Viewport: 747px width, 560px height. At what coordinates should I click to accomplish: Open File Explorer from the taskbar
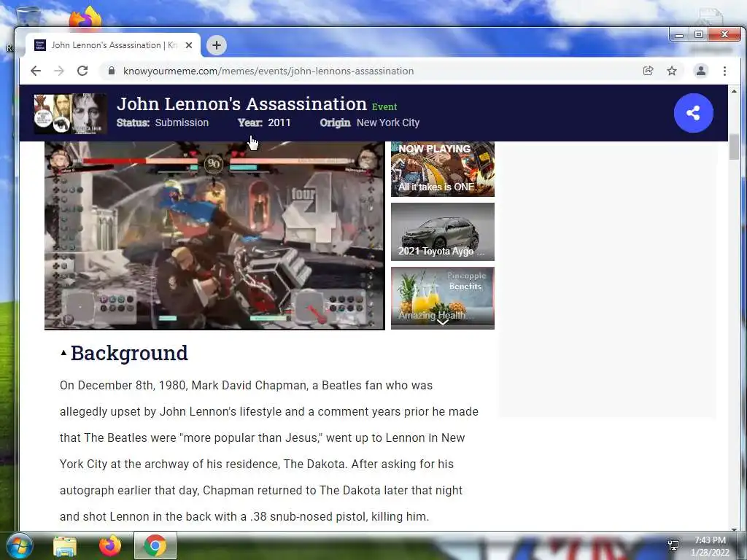point(64,545)
